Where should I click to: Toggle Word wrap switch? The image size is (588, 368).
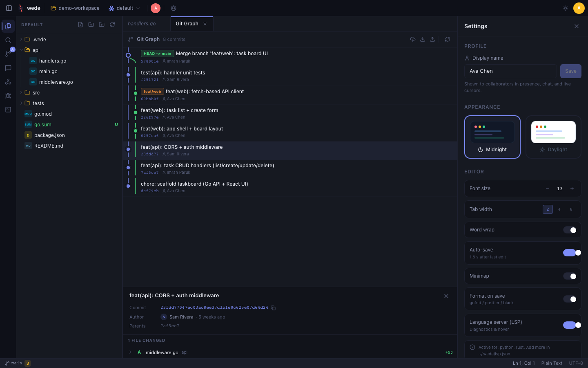tap(570, 230)
